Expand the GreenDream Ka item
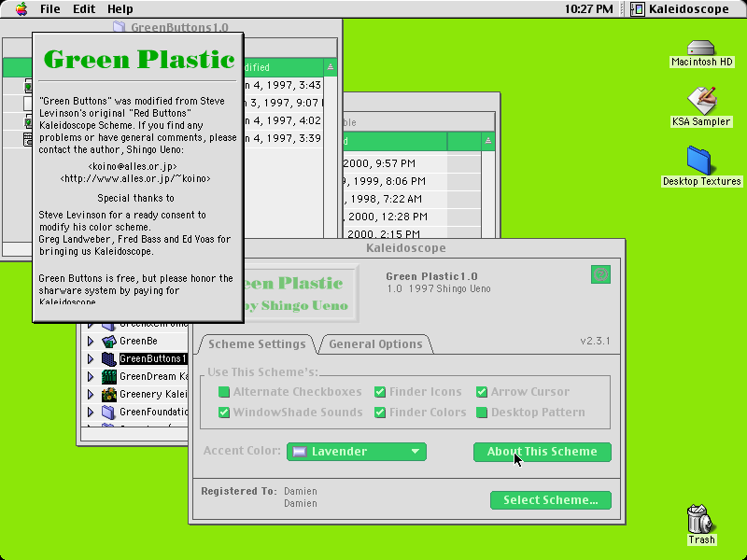This screenshot has width=747, height=560. click(x=90, y=377)
